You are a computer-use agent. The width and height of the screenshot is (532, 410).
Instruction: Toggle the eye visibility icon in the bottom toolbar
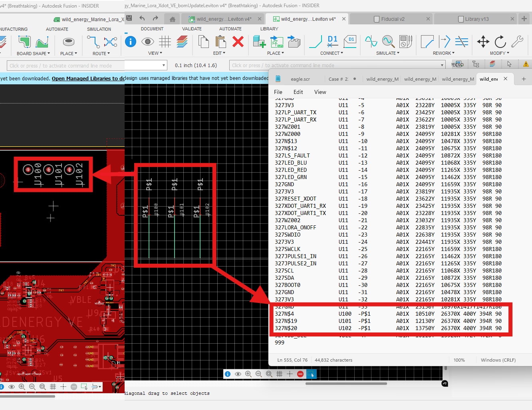[x=238, y=374]
